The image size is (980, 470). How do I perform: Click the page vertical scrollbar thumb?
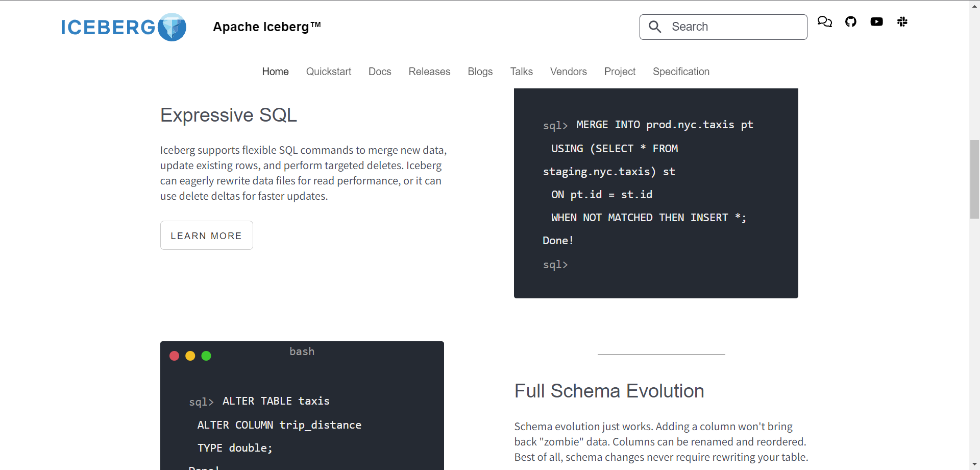click(975, 179)
